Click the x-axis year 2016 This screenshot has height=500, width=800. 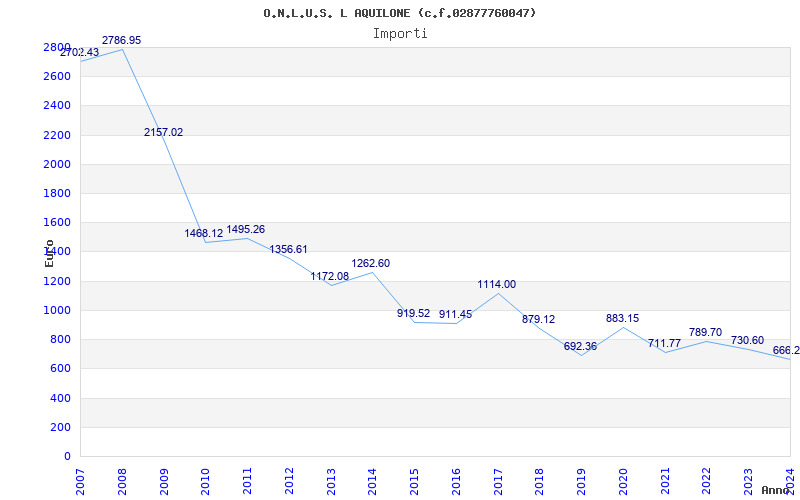tap(456, 482)
